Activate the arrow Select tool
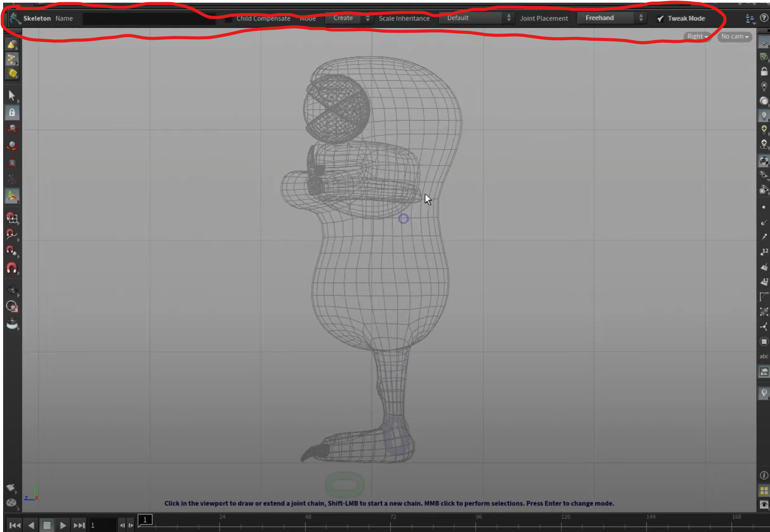The image size is (770, 532). (x=12, y=96)
